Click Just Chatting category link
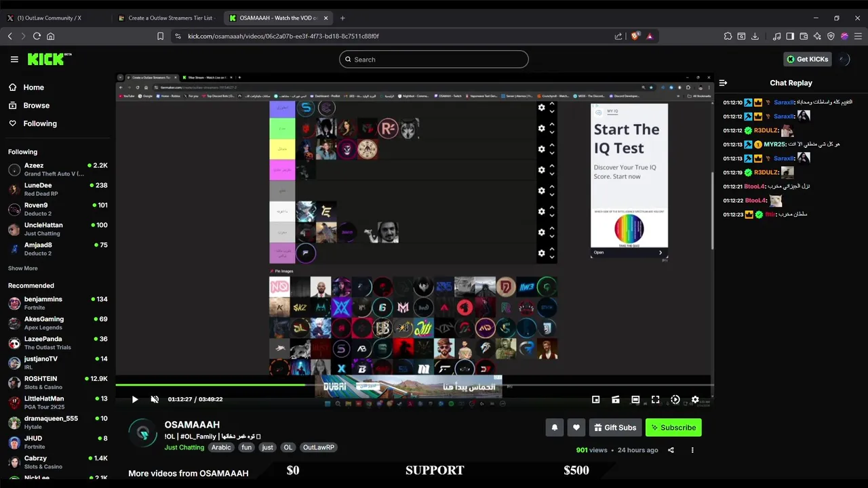868x488 pixels. 184,447
